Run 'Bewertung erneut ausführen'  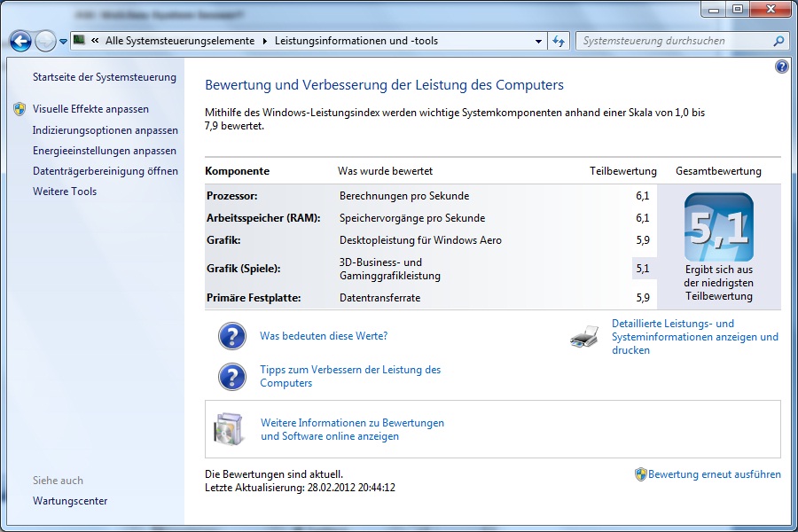[714, 474]
